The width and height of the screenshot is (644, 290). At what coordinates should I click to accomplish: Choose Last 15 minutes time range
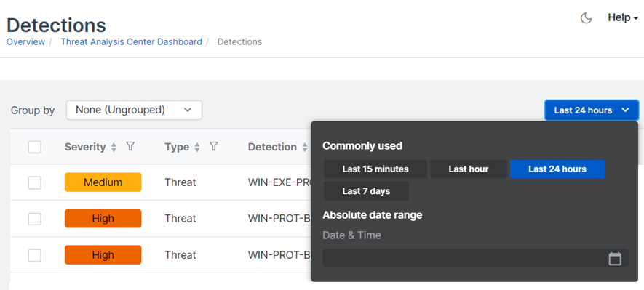[375, 169]
